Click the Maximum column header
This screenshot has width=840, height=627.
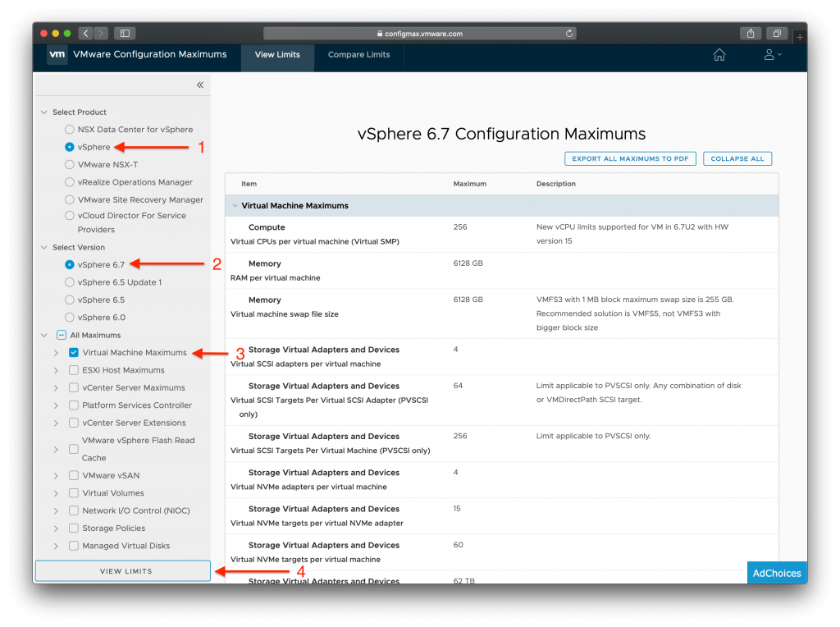tap(470, 184)
